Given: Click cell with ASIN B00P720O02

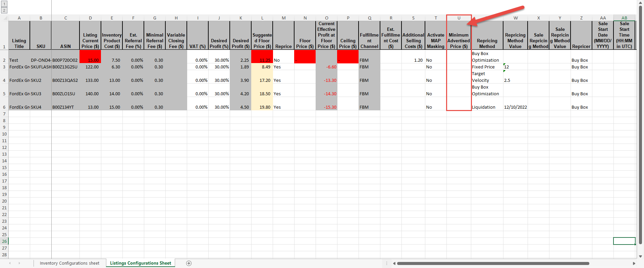Looking at the screenshot, I should click(65, 57).
